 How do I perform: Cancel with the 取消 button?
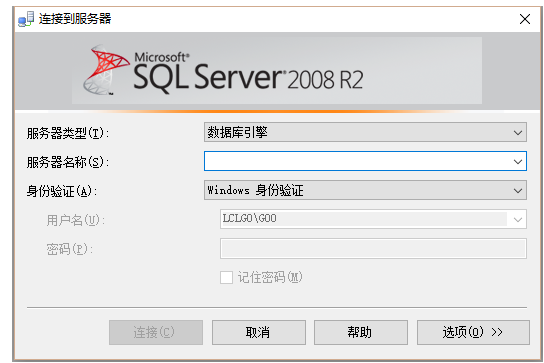(x=259, y=332)
